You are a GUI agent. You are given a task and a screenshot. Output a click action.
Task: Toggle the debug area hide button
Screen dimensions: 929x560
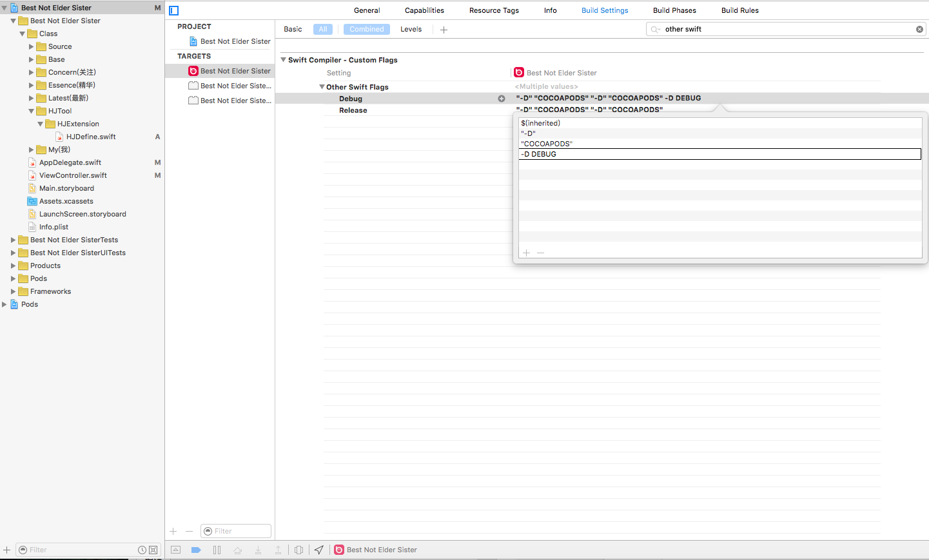click(176, 550)
